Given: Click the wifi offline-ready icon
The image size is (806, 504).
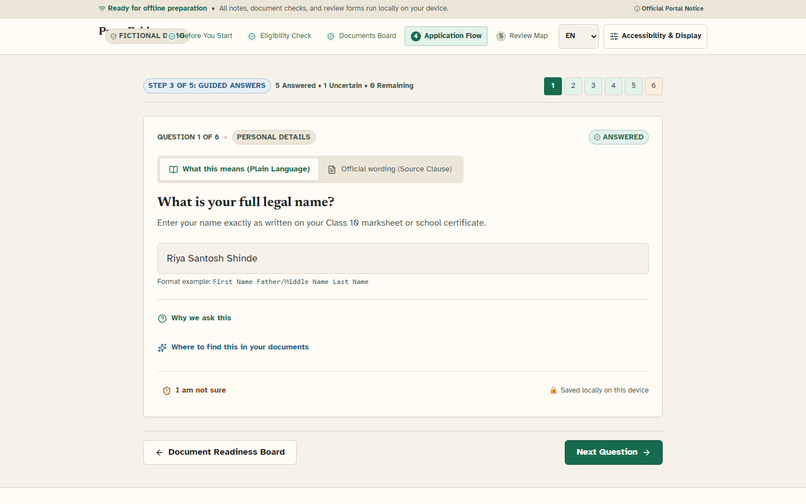Looking at the screenshot, I should 102,8.
